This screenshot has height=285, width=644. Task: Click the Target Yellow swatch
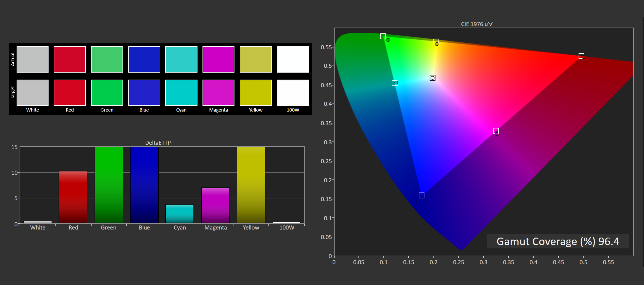click(x=256, y=93)
